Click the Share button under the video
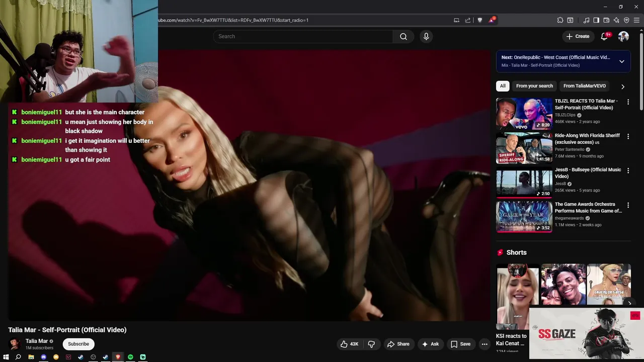This screenshot has height=362, width=644. tap(397, 344)
